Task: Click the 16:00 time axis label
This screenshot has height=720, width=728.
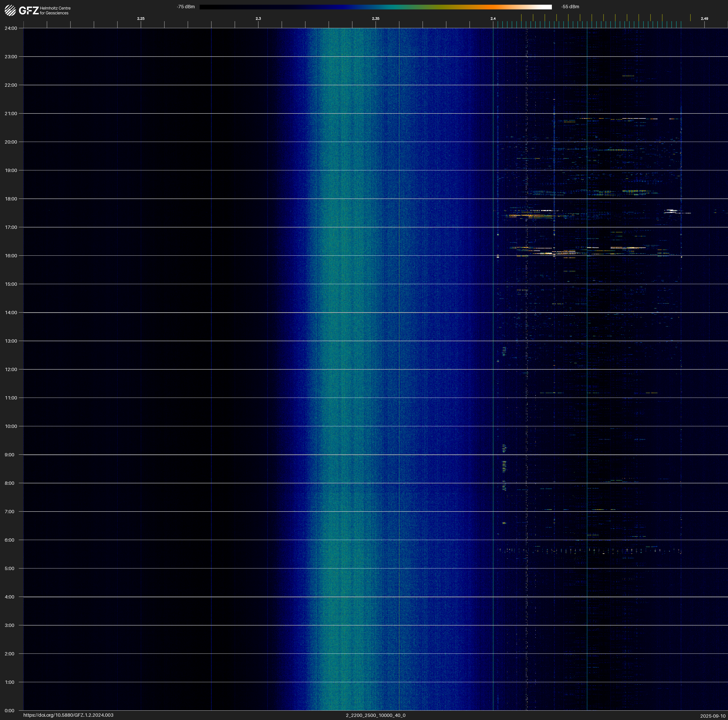Action: 11,256
